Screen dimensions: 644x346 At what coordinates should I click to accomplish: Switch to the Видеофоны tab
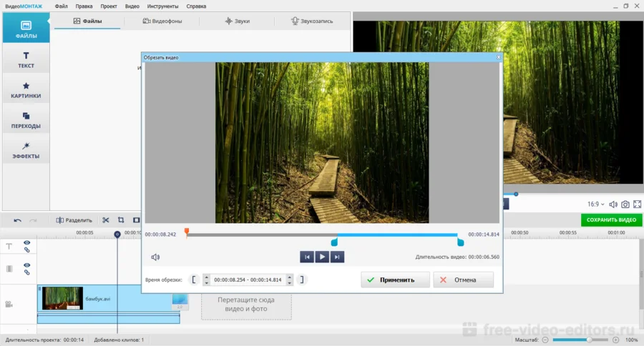tap(162, 21)
